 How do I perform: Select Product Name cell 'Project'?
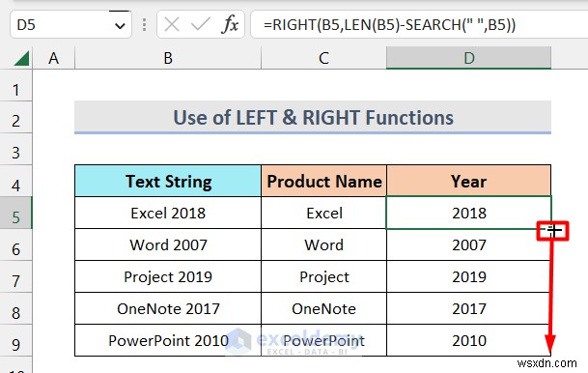[323, 276]
